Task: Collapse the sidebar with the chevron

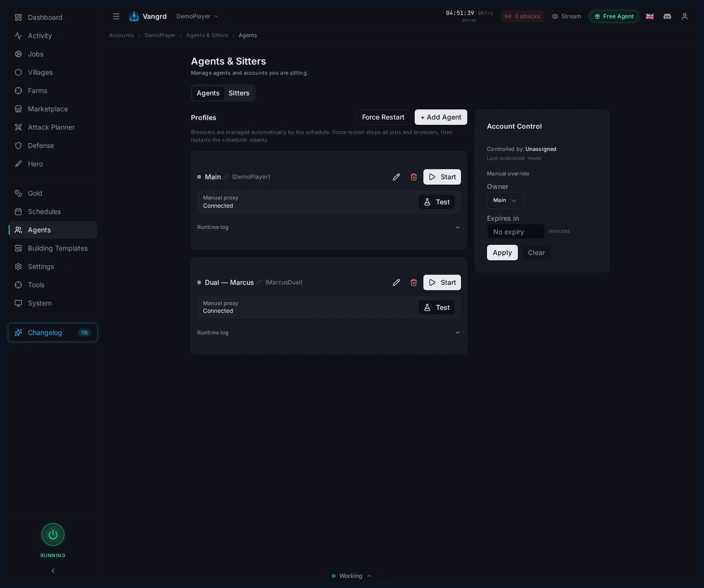Action: (53, 571)
